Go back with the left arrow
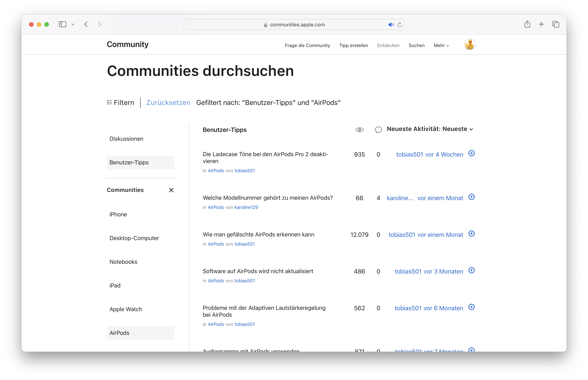The image size is (588, 380). pyautogui.click(x=86, y=24)
